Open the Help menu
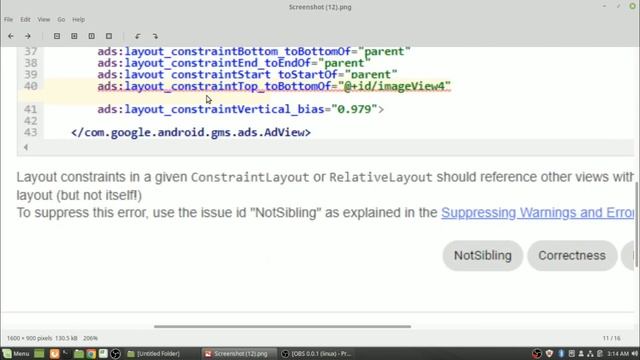The width and height of the screenshot is (640, 360). 78,19
